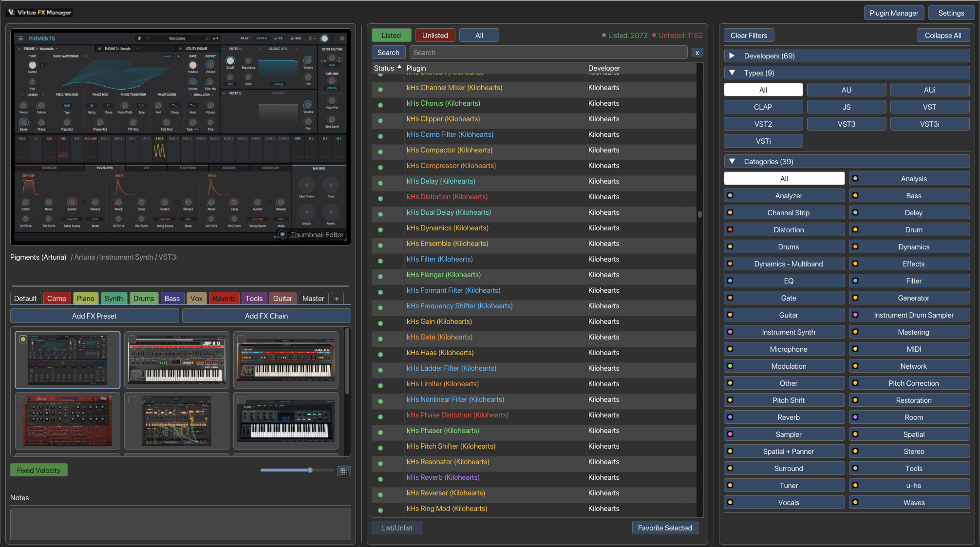Click status dot for kHs Limiter row
The height and width of the screenshot is (547, 980).
(x=380, y=385)
